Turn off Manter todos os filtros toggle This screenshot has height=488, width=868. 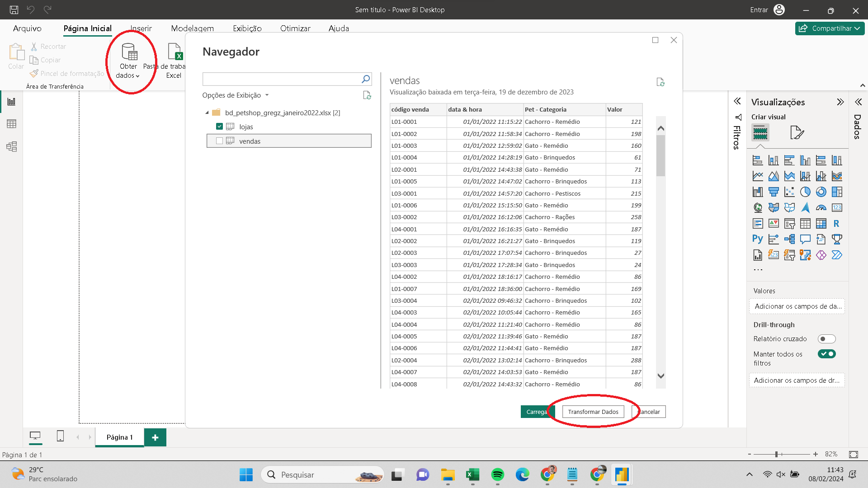tap(826, 354)
